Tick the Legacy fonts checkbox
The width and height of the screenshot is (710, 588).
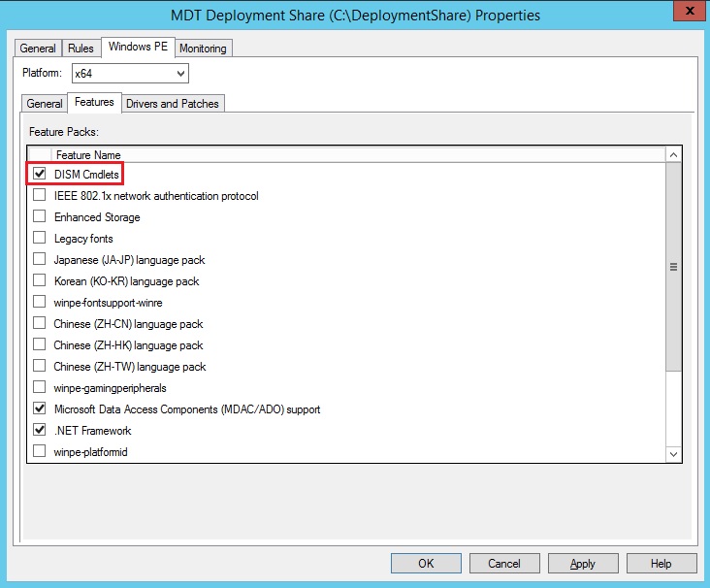(40, 239)
